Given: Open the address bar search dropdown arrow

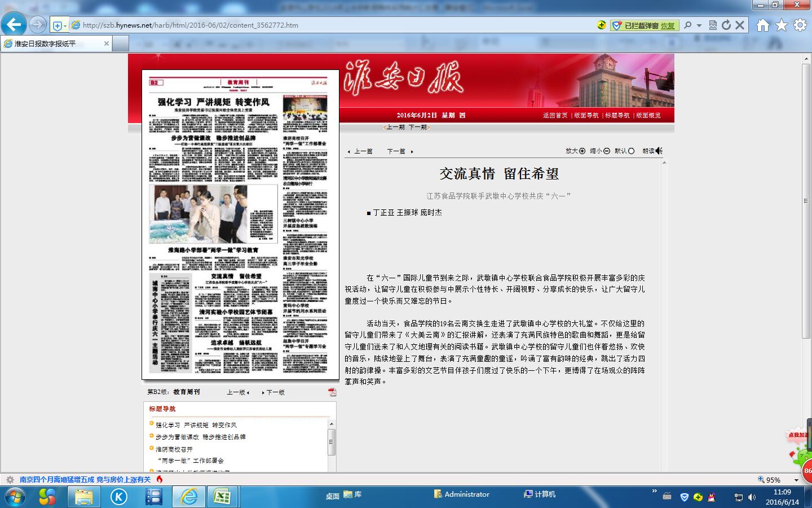Looking at the screenshot, I should pyautogui.click(x=699, y=25).
